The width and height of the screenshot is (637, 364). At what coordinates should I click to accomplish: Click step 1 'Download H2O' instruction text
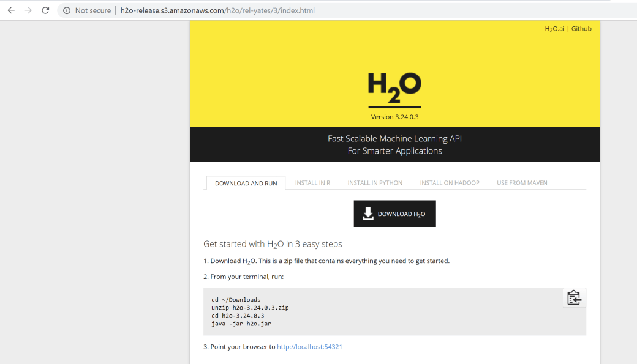(326, 261)
